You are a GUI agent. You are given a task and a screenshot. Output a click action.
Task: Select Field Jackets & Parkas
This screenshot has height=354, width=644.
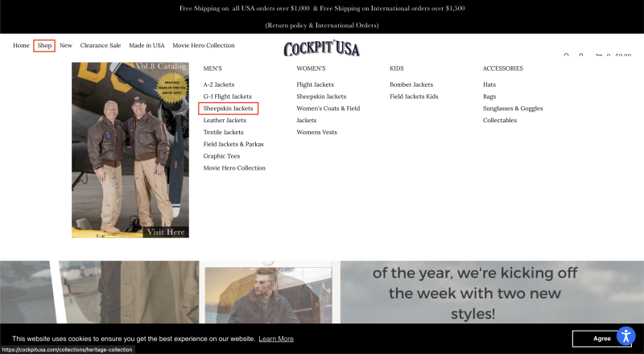tap(233, 144)
